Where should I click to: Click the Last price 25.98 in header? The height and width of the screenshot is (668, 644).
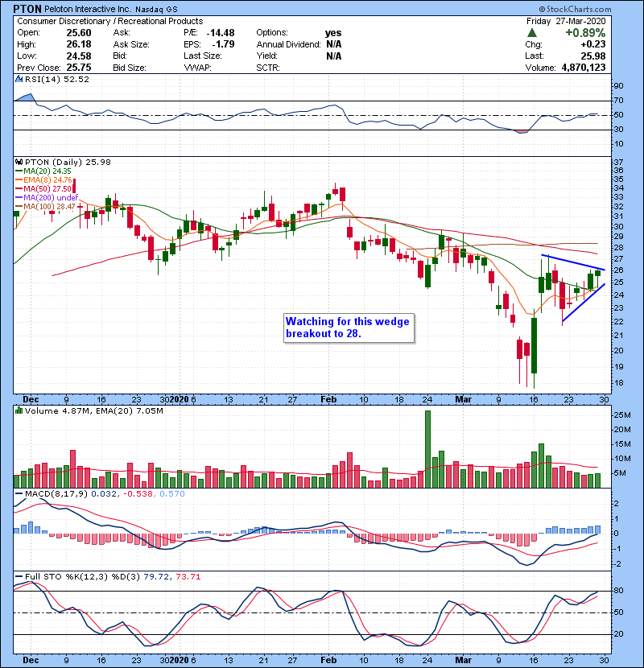pyautogui.click(x=593, y=56)
